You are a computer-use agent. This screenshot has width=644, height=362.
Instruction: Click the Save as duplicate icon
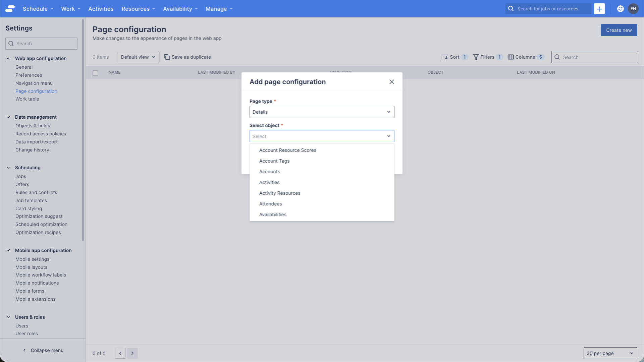coord(167,57)
